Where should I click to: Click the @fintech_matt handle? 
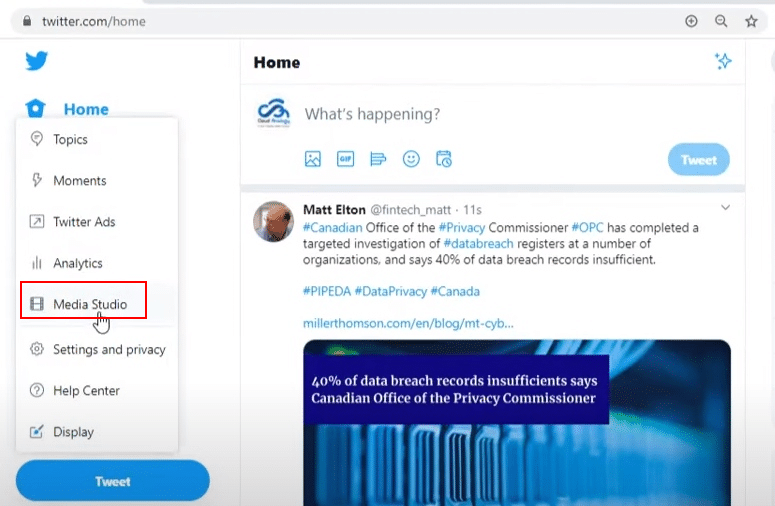[x=411, y=210]
